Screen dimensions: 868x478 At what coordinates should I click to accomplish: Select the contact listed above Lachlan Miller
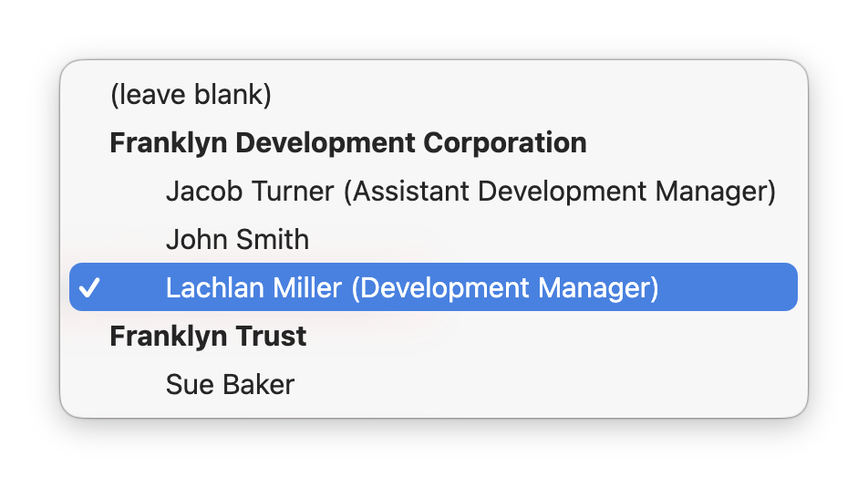[237, 240]
